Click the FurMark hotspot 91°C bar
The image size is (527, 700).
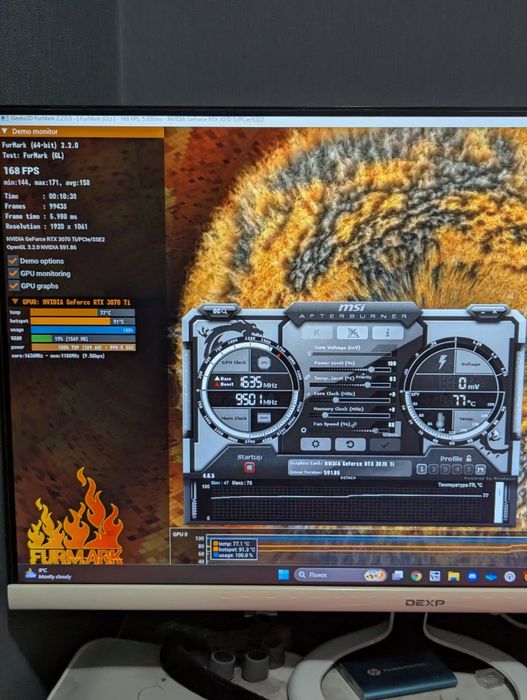click(x=83, y=321)
